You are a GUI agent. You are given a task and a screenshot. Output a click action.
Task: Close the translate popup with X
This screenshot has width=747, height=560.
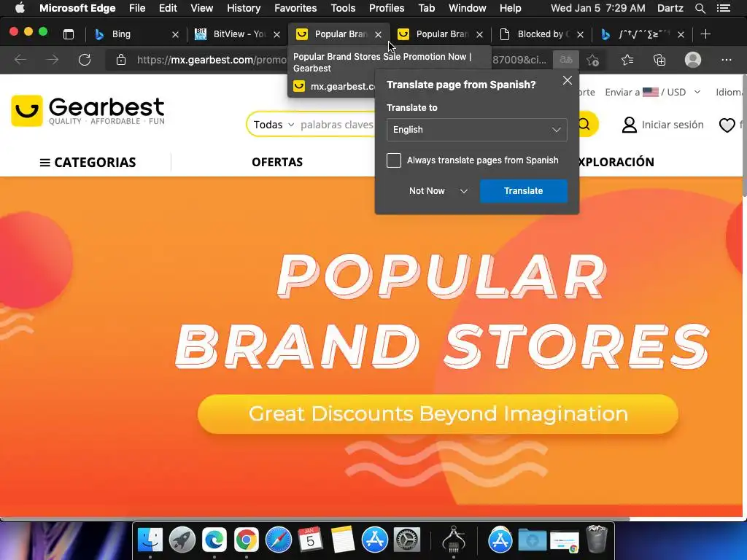(x=567, y=80)
